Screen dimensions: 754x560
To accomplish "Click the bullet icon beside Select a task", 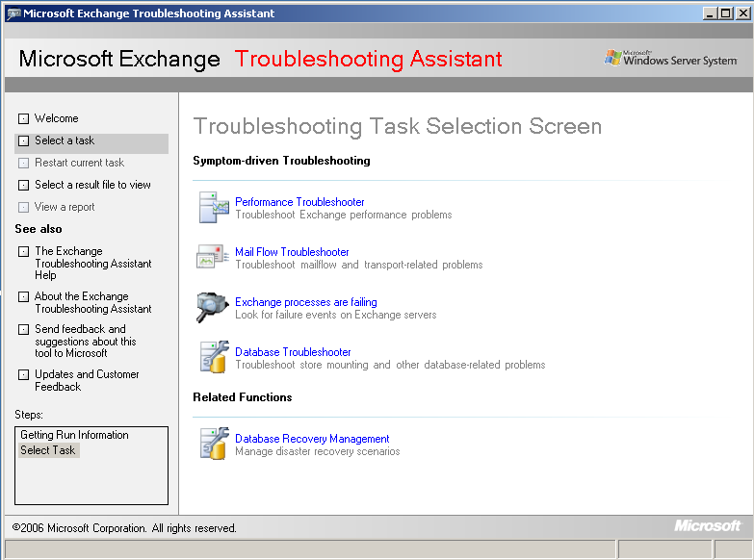I will pyautogui.click(x=23, y=140).
